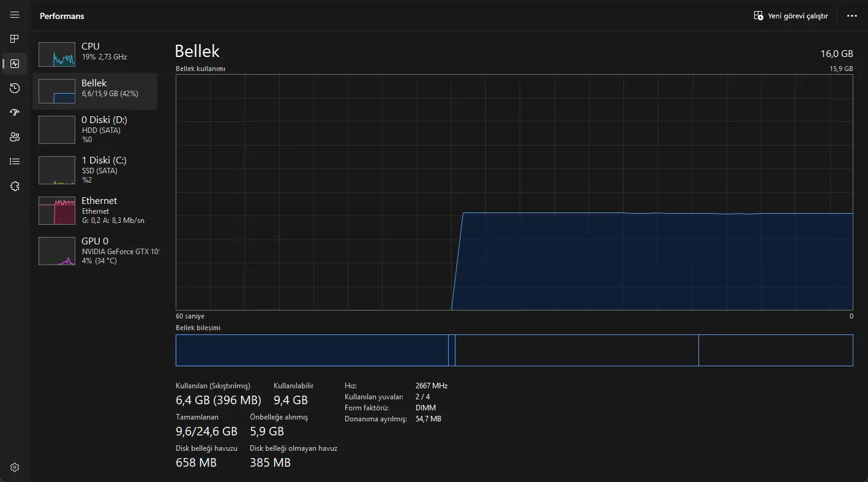
Task: Click the Performans page title
Action: click(x=62, y=16)
